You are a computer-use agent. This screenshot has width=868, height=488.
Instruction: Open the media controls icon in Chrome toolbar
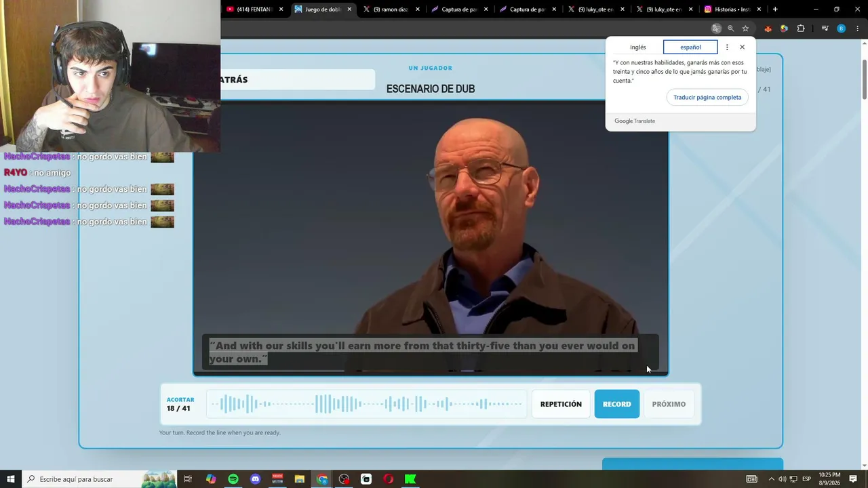825,28
